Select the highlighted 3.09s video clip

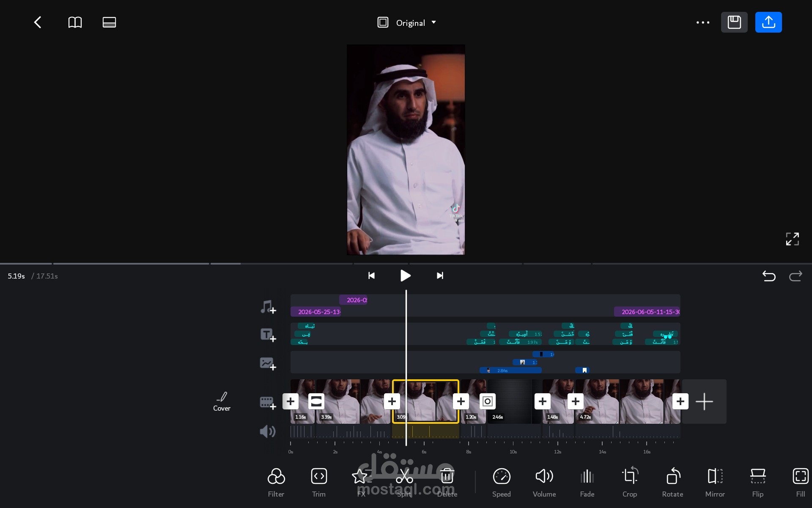426,401
